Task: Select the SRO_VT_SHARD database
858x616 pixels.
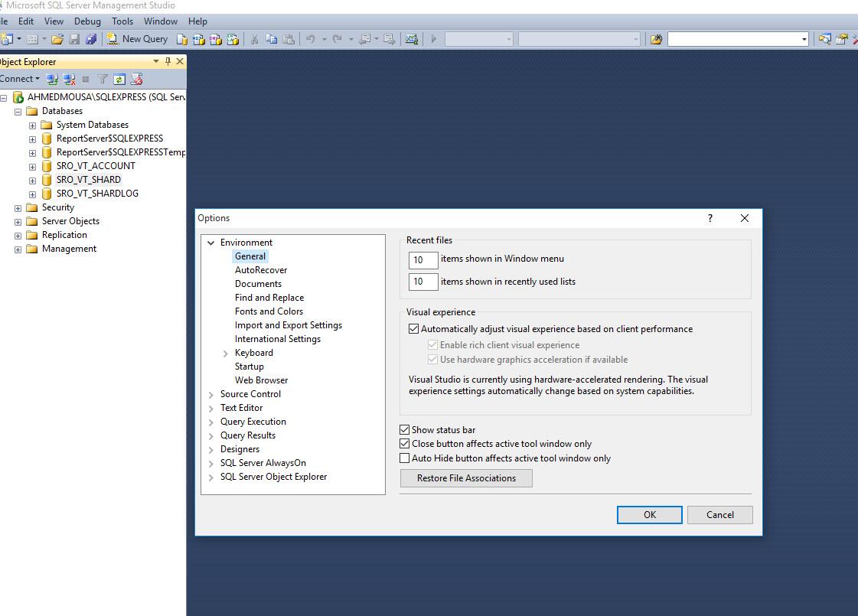Action: (x=89, y=180)
